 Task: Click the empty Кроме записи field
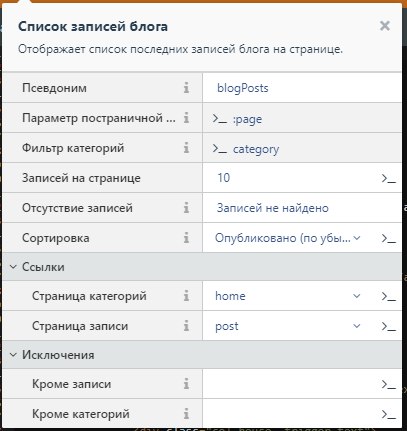click(x=290, y=384)
